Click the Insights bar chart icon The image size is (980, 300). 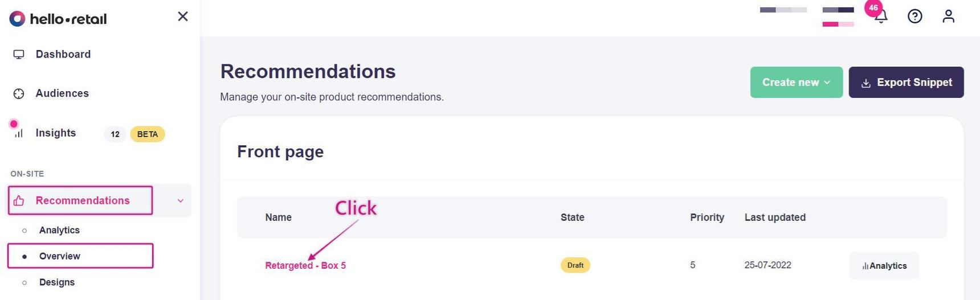[19, 133]
